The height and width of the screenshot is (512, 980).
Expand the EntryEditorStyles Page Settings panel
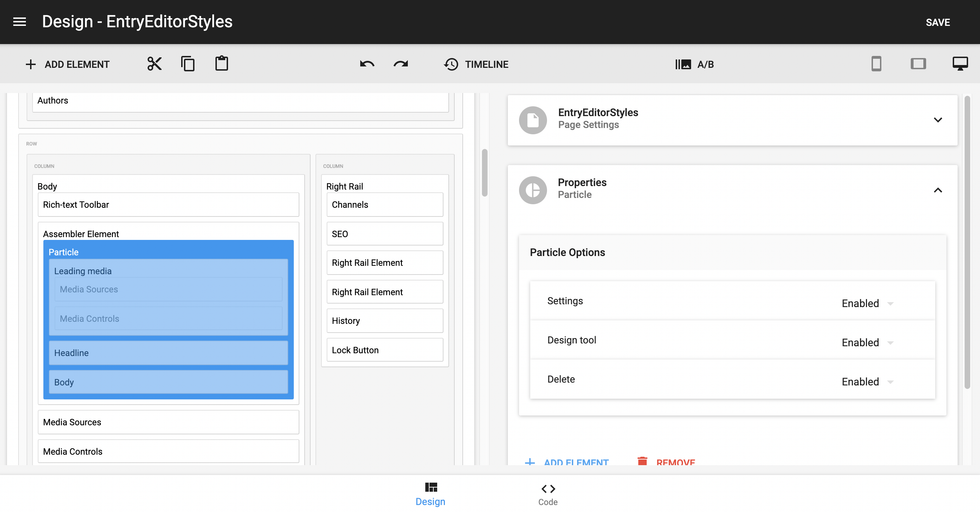[x=937, y=120]
